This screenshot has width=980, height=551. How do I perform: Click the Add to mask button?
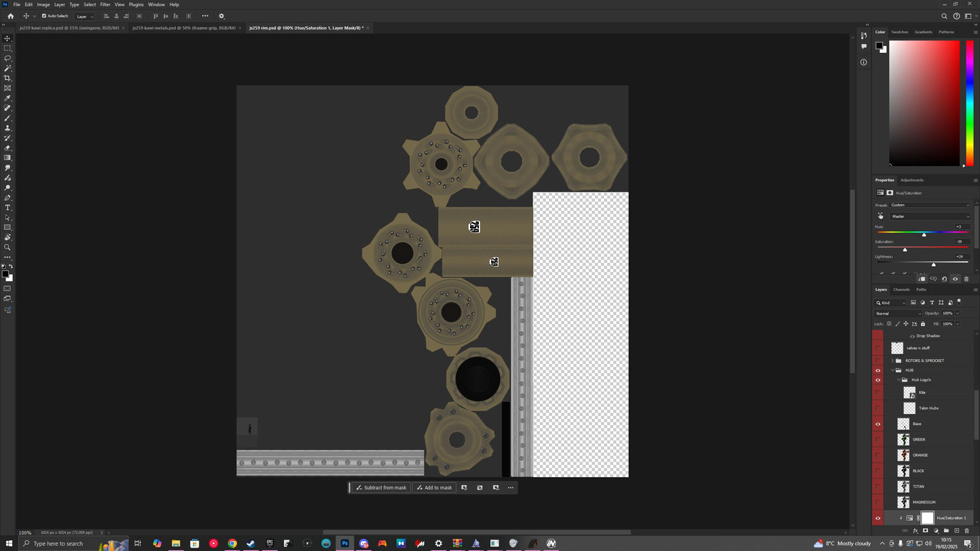[x=434, y=487]
